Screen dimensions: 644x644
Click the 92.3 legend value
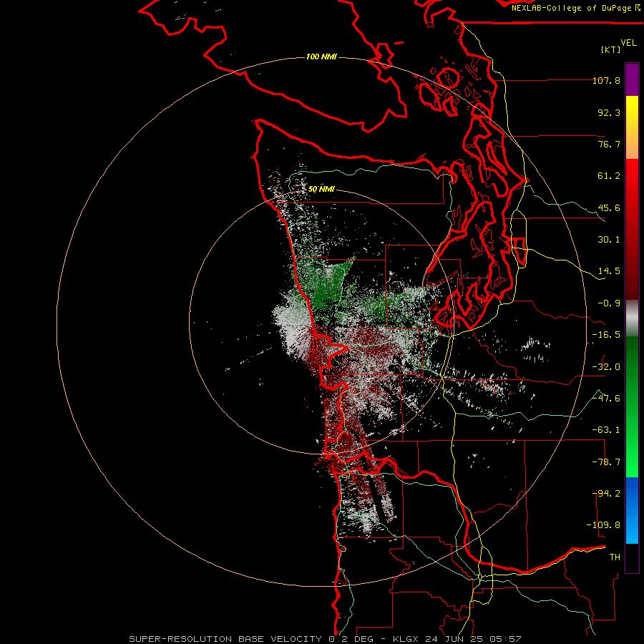click(609, 112)
